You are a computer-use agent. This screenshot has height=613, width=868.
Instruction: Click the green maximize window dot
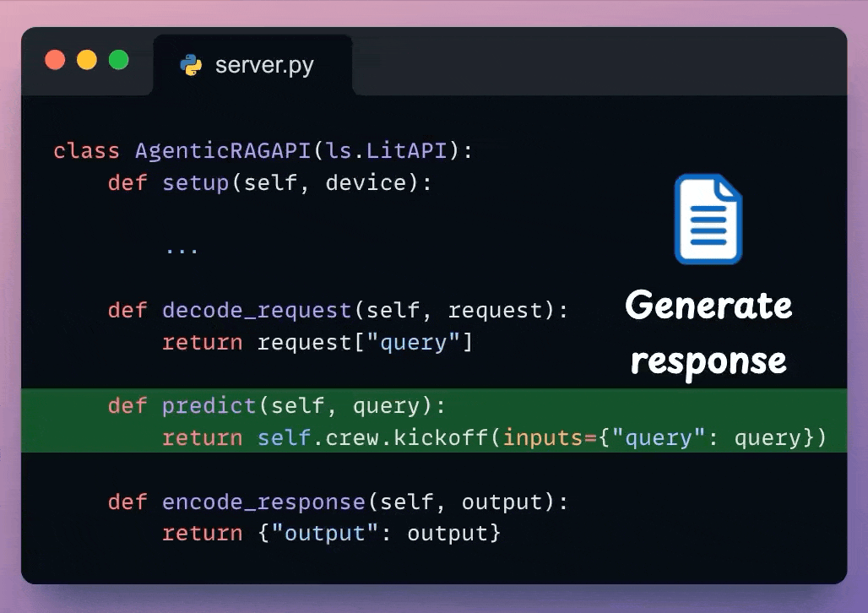click(x=119, y=60)
